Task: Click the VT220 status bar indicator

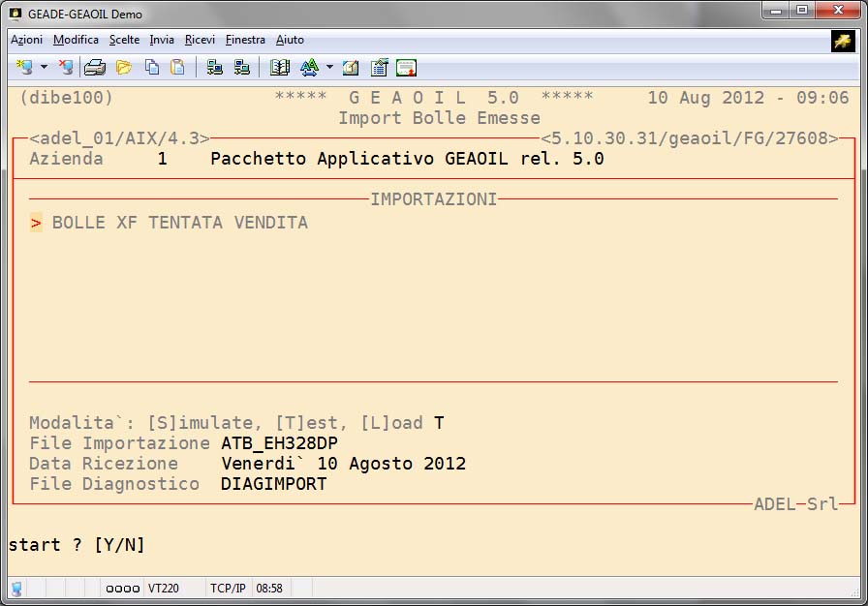Action: click(x=161, y=588)
